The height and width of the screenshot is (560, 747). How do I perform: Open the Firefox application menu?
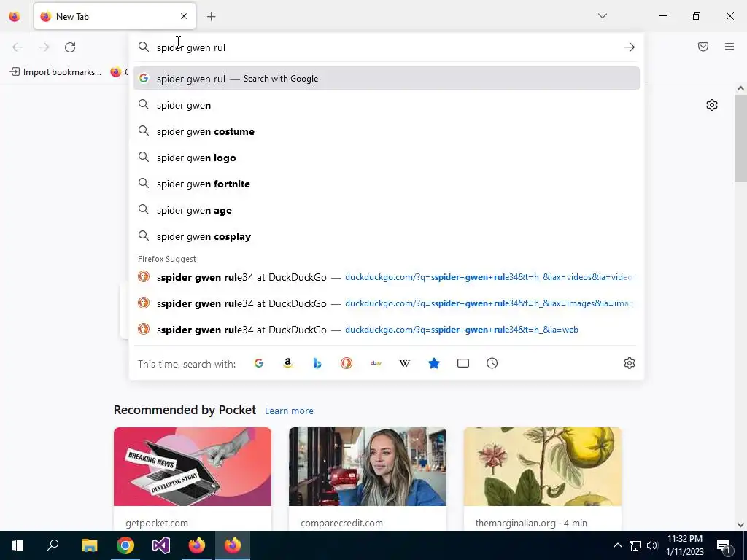(x=729, y=47)
